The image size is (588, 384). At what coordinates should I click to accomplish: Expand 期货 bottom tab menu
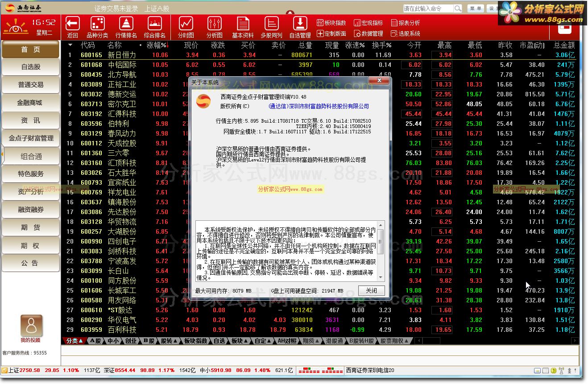coord(311,341)
